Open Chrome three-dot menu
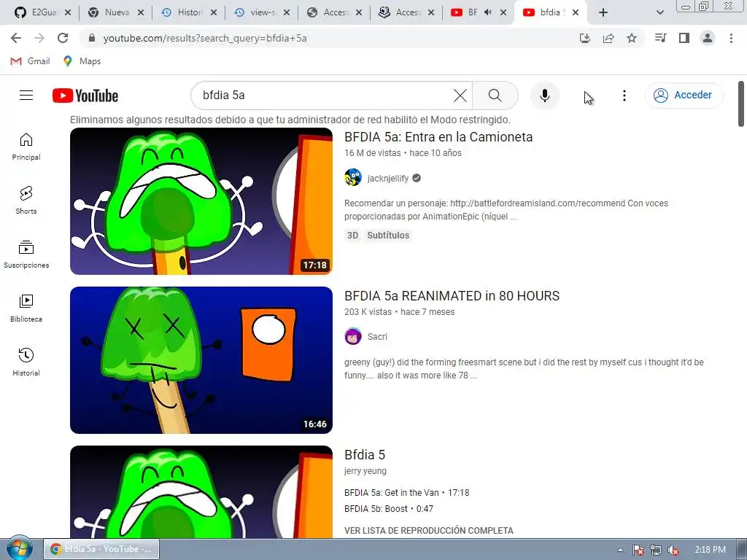747x560 pixels. coord(731,38)
